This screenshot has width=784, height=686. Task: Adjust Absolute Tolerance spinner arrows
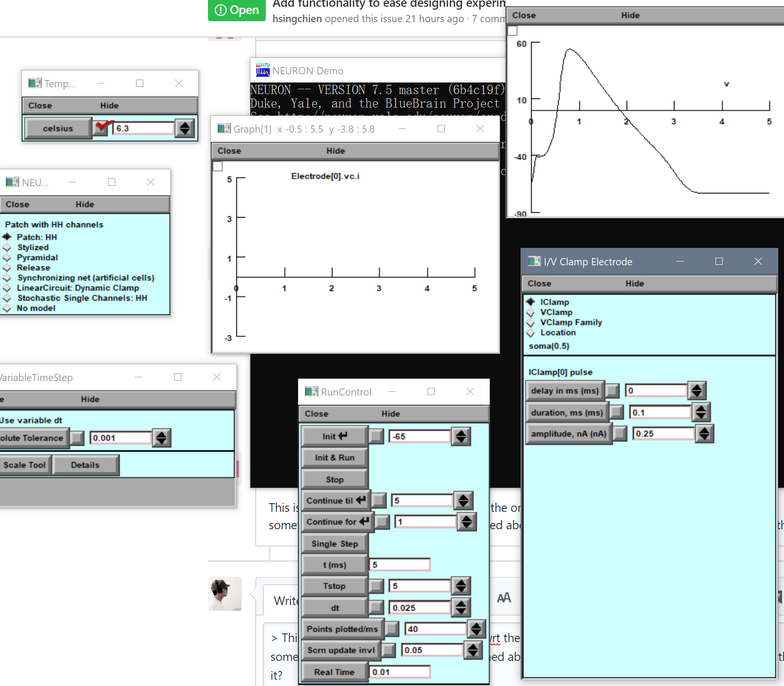click(162, 438)
